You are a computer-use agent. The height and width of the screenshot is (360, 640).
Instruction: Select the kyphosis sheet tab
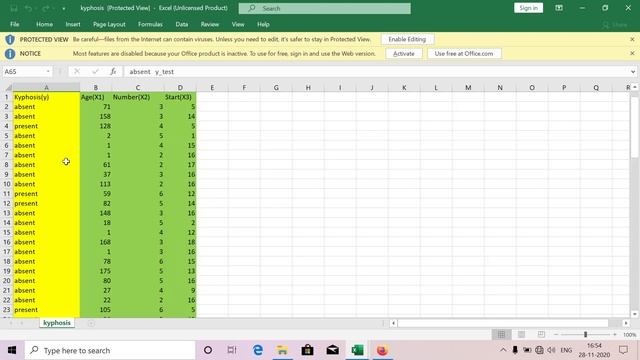[57, 322]
